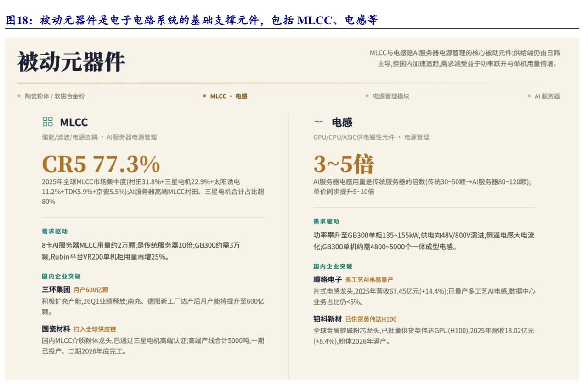The image size is (588, 384).
Task: Click 需求驱动 label under 电感
Action: tap(326, 221)
